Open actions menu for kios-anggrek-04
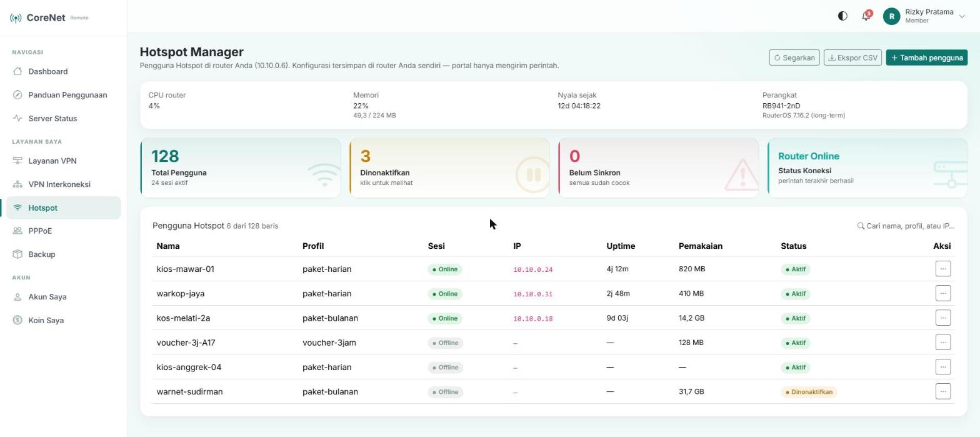Image resolution: width=980 pixels, height=437 pixels. [x=942, y=366]
